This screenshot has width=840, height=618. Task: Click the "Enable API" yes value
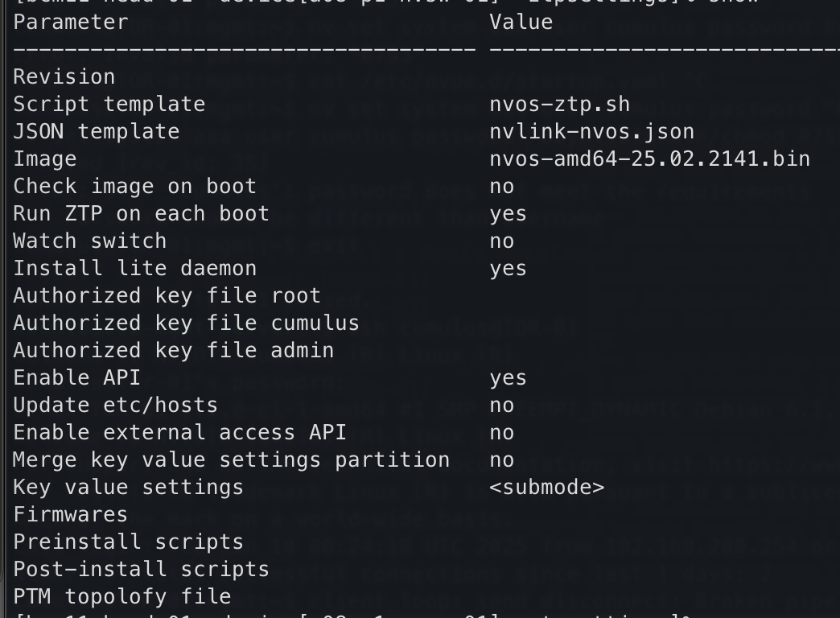(x=508, y=378)
